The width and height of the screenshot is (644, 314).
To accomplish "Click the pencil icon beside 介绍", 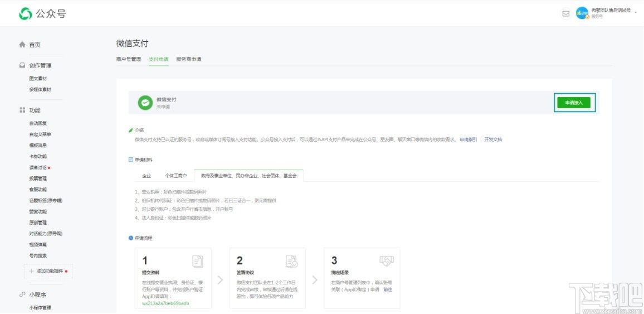I will 131,130.
